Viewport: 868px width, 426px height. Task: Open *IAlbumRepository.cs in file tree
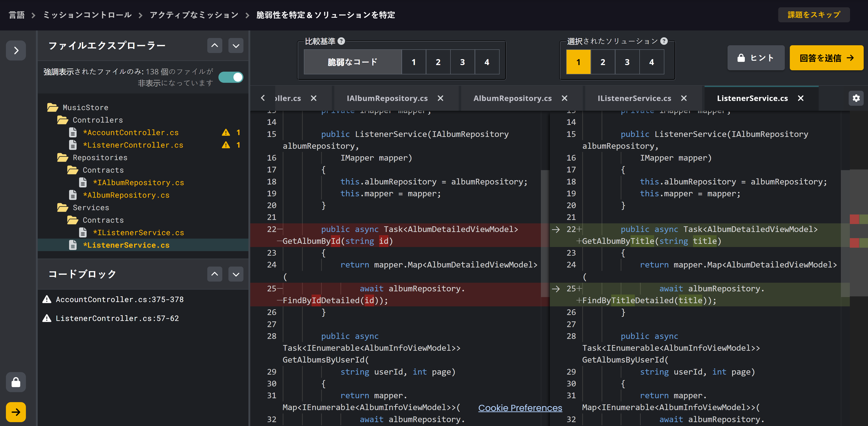coord(138,182)
